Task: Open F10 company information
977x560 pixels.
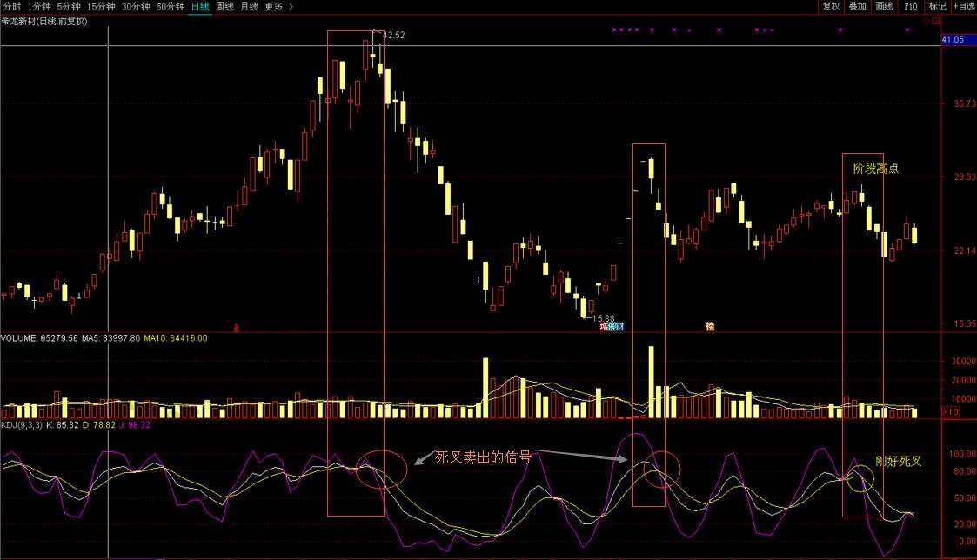Action: tap(911, 6)
